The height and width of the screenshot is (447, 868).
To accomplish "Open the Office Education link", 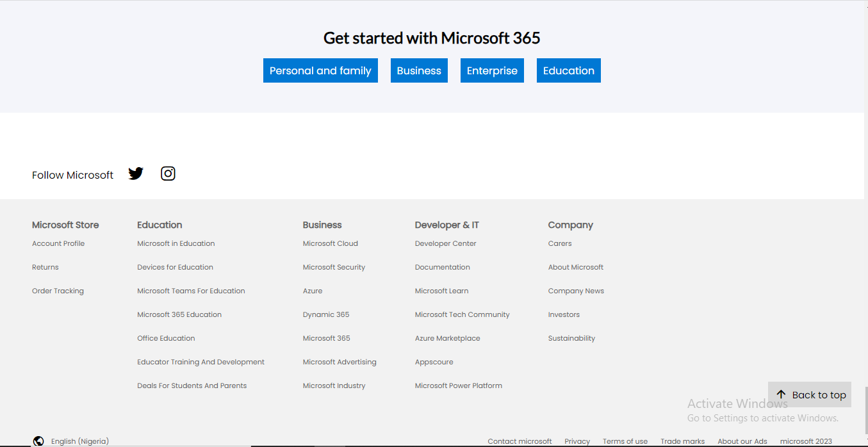I will (x=166, y=338).
